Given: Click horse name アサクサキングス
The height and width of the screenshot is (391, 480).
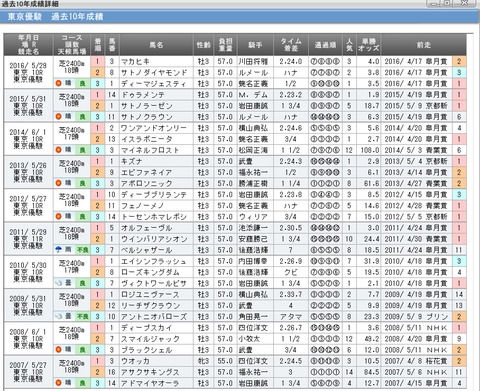Looking at the screenshot, I should pyautogui.click(x=150, y=372).
